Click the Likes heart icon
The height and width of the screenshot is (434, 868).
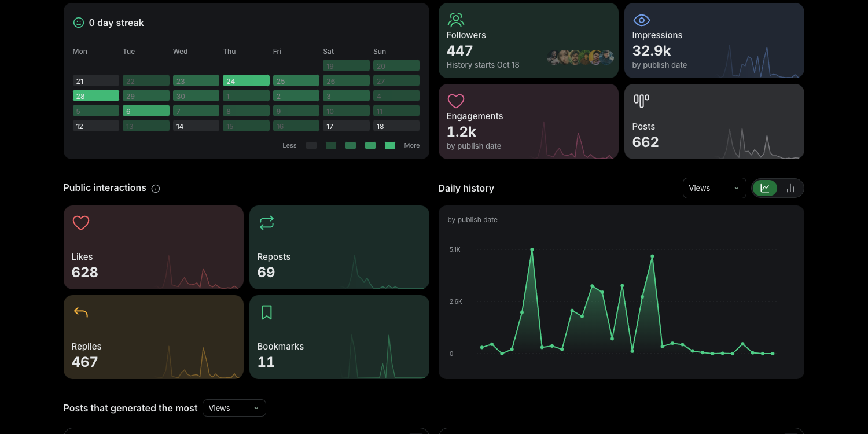(x=81, y=223)
